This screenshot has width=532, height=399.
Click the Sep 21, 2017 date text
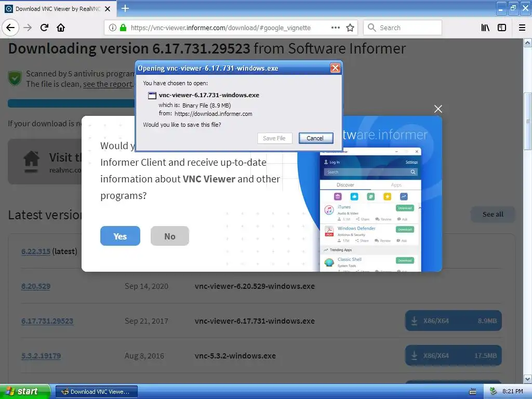[x=146, y=321]
